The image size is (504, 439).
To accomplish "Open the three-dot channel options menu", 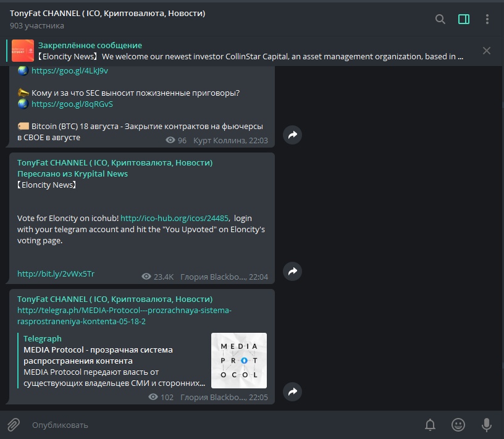I will pos(487,19).
